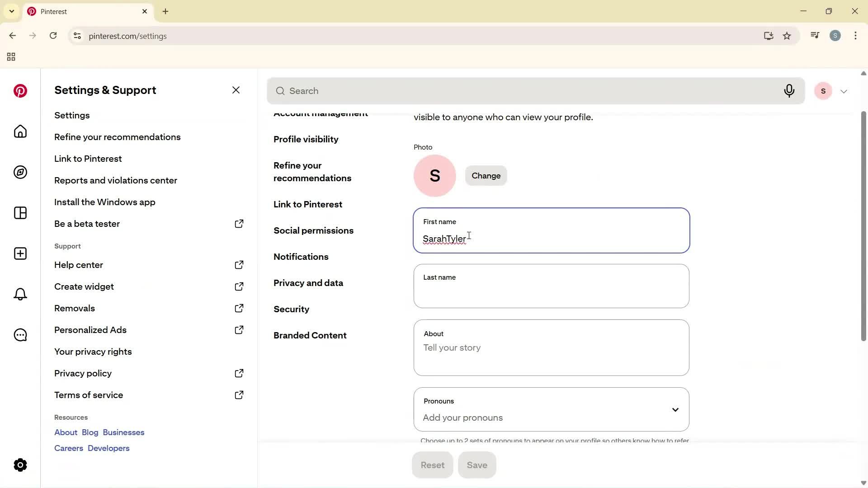This screenshot has height=488, width=868.
Task: Expand the account switcher chevron near the avatar
Action: click(x=844, y=91)
